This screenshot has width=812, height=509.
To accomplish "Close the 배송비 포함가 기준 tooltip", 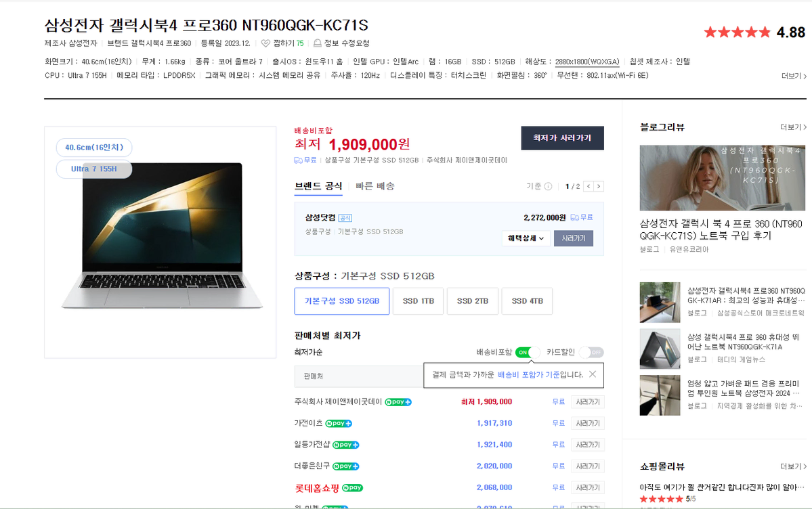I will [593, 374].
